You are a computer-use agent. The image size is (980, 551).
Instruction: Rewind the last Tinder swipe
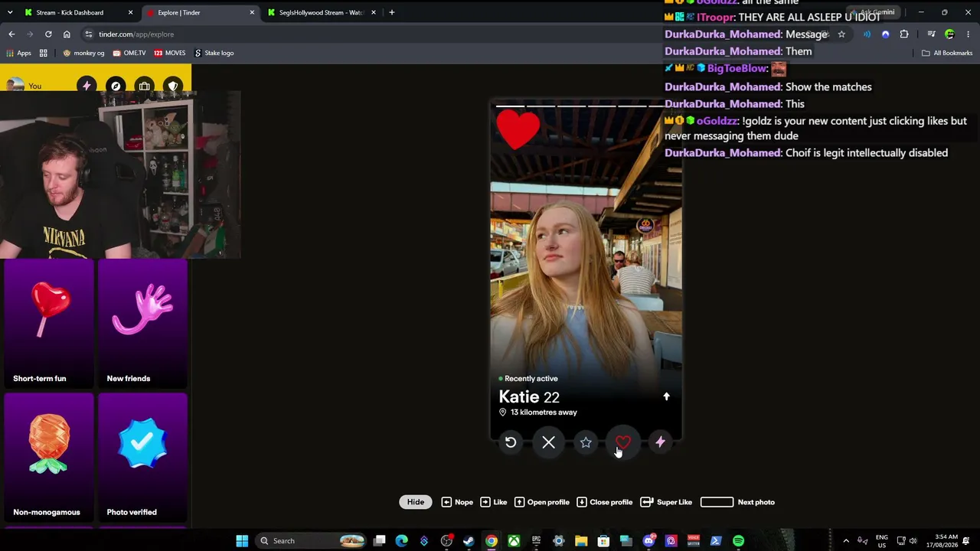(x=511, y=442)
